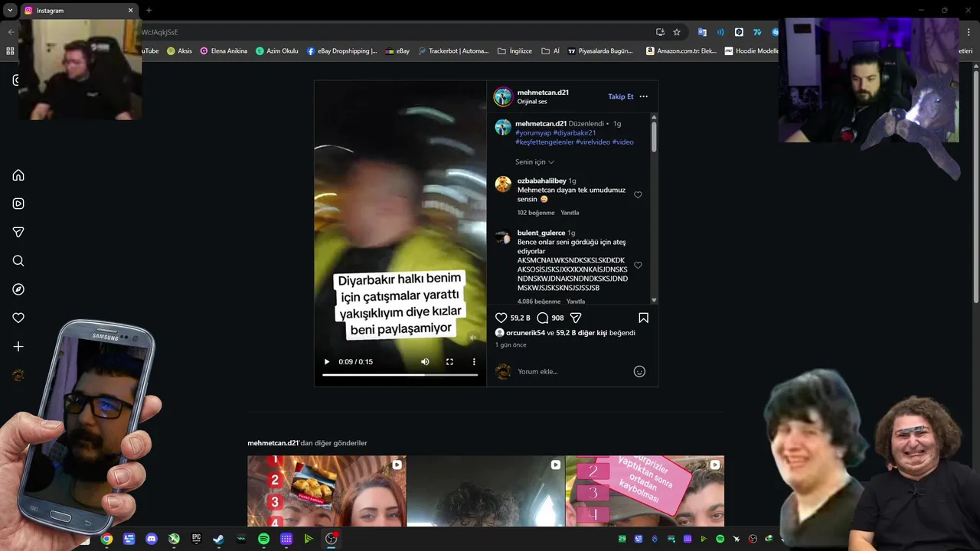980x551 pixels.
Task: Open the #yorumyap hashtag
Action: (x=533, y=133)
